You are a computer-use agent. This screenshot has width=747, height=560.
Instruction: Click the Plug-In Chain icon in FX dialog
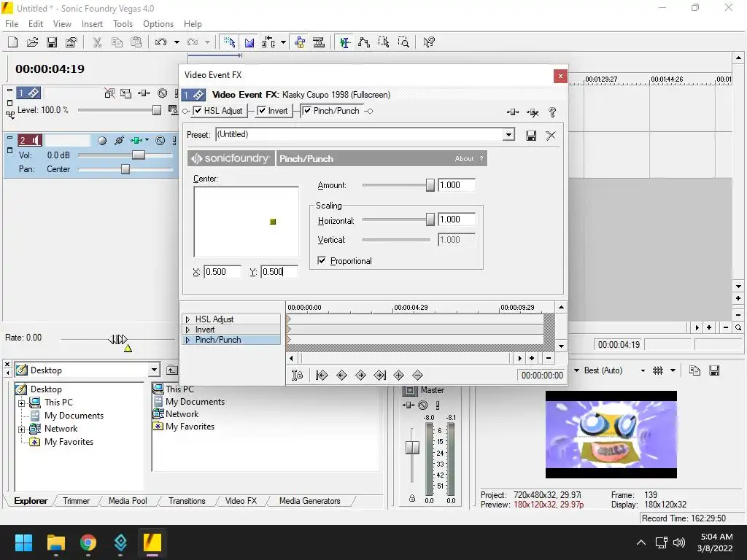[x=513, y=112]
